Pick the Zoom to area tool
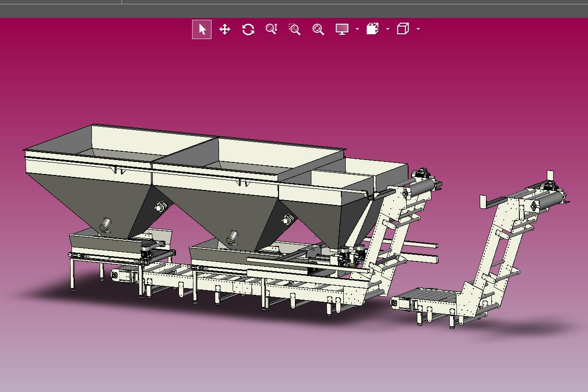This screenshot has width=588, height=392. tap(294, 29)
